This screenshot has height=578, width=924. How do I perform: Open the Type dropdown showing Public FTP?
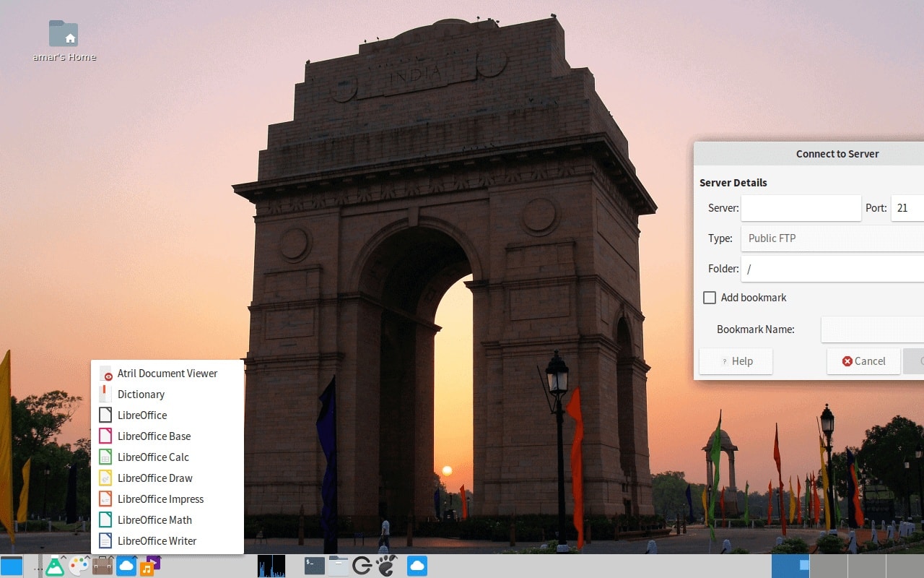(832, 238)
